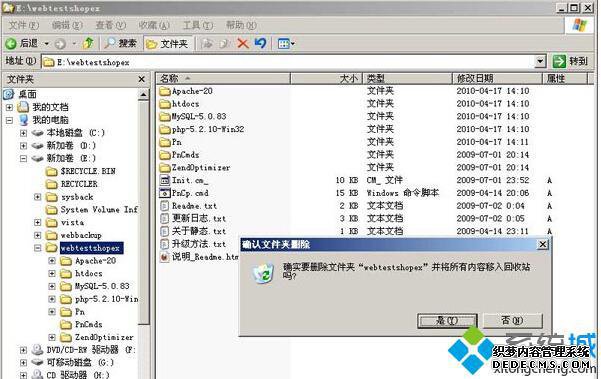This screenshot has height=379, width=601.
Task: Confirm deletion with Yes (是) button
Action: click(447, 321)
